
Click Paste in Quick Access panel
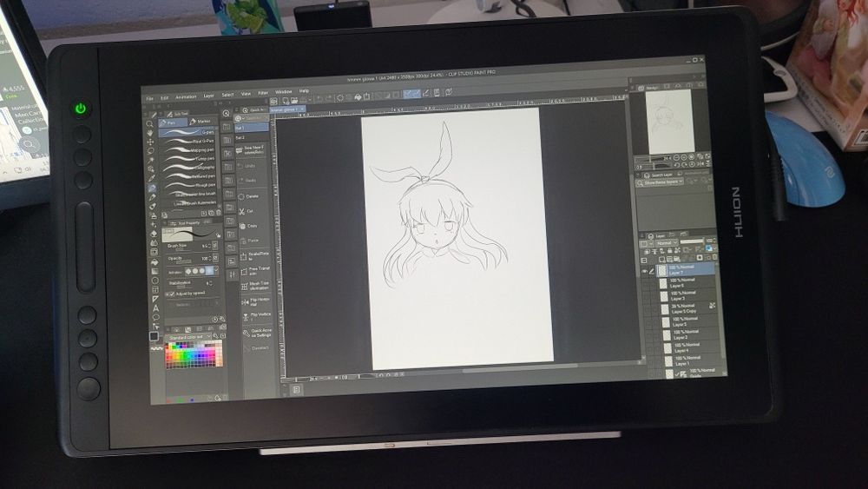point(249,241)
